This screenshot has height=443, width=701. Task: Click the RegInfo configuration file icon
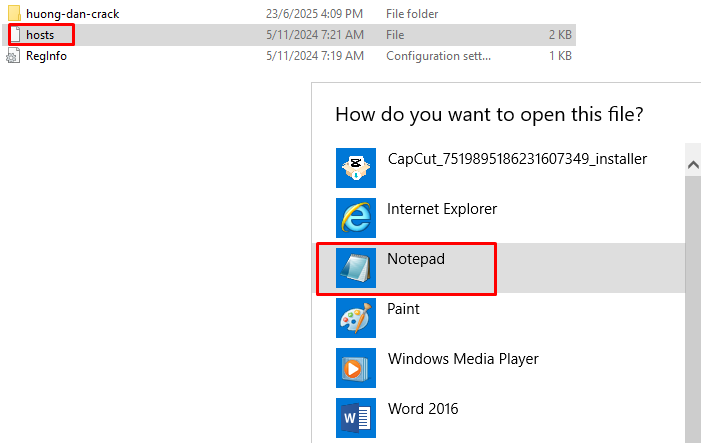[x=13, y=56]
